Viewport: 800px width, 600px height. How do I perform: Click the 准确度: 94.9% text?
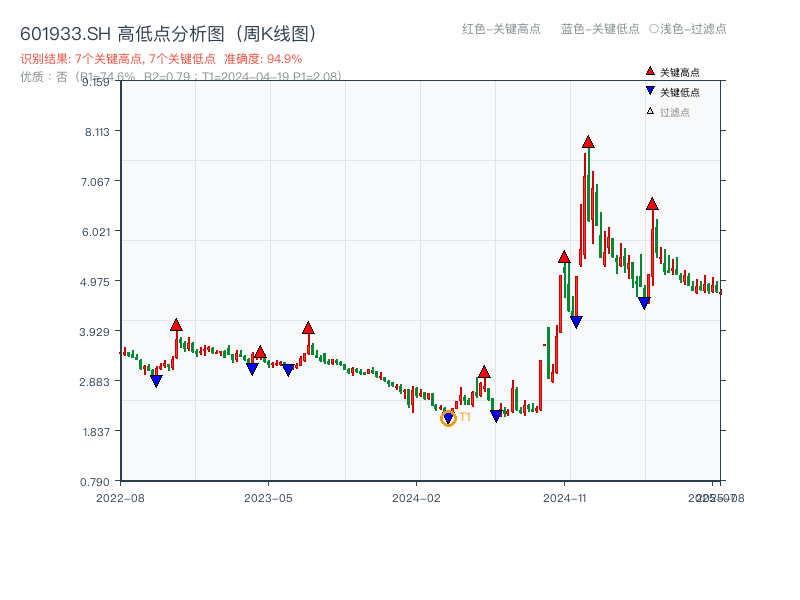[263, 59]
